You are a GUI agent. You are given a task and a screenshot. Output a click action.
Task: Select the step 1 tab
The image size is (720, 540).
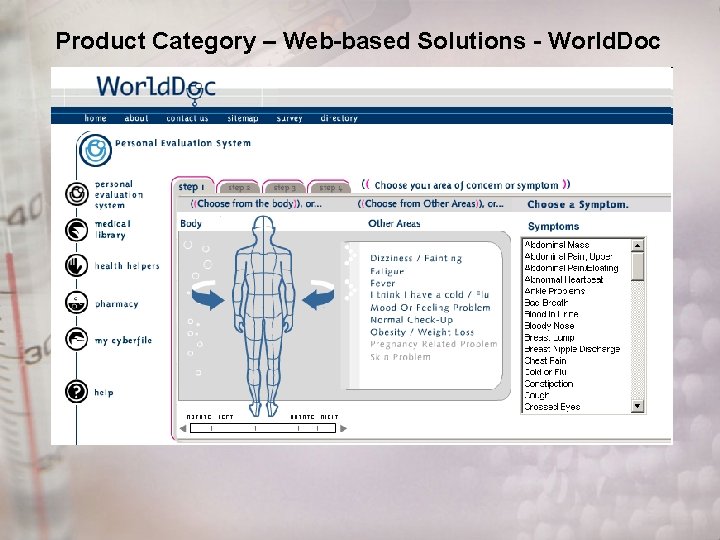(192, 186)
